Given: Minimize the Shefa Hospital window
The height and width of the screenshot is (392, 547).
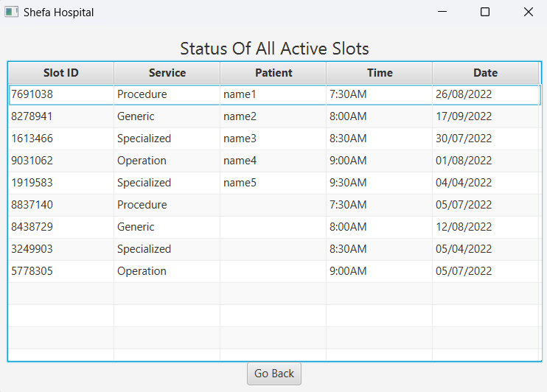Looking at the screenshot, I should pos(442,13).
